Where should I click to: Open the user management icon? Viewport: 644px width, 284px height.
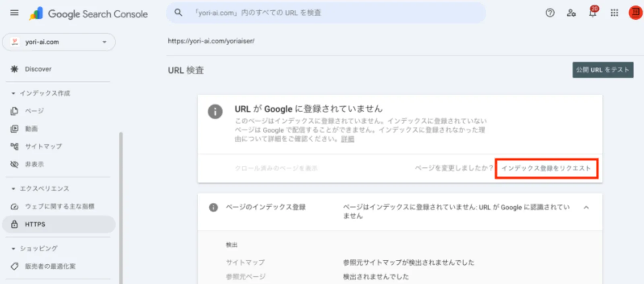coord(571,13)
